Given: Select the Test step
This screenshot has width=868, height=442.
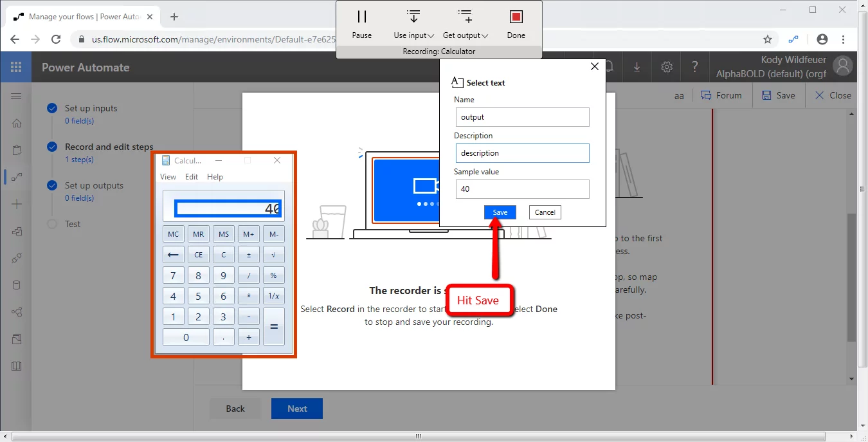Looking at the screenshot, I should [73, 224].
